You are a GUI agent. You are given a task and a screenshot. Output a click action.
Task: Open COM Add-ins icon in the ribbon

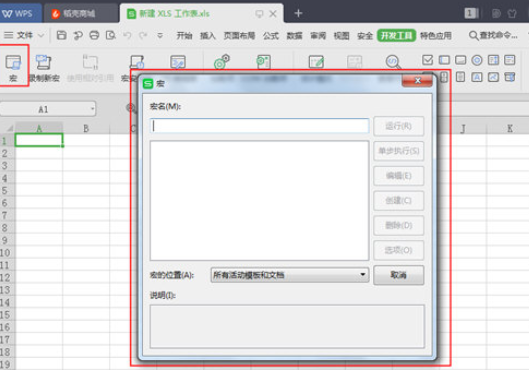[263, 62]
